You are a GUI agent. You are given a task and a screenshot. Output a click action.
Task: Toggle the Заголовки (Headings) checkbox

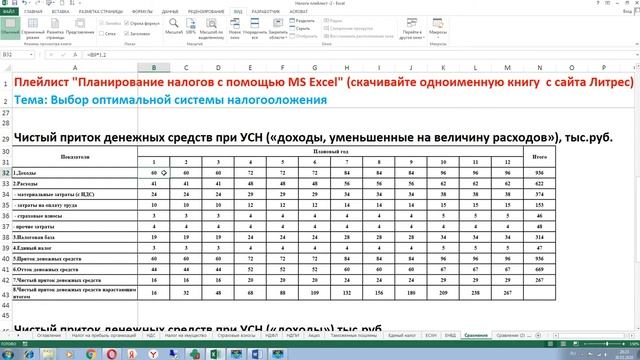138,33
